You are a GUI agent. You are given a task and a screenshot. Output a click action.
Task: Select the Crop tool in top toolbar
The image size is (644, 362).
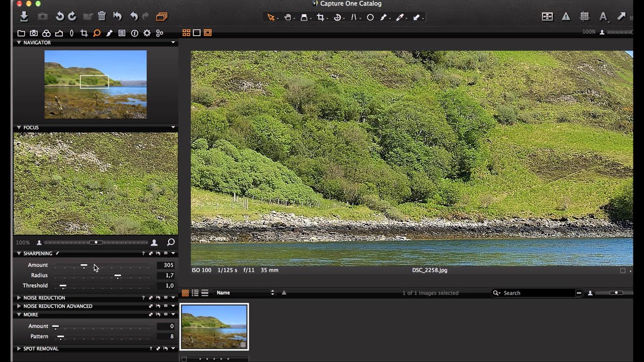click(320, 17)
